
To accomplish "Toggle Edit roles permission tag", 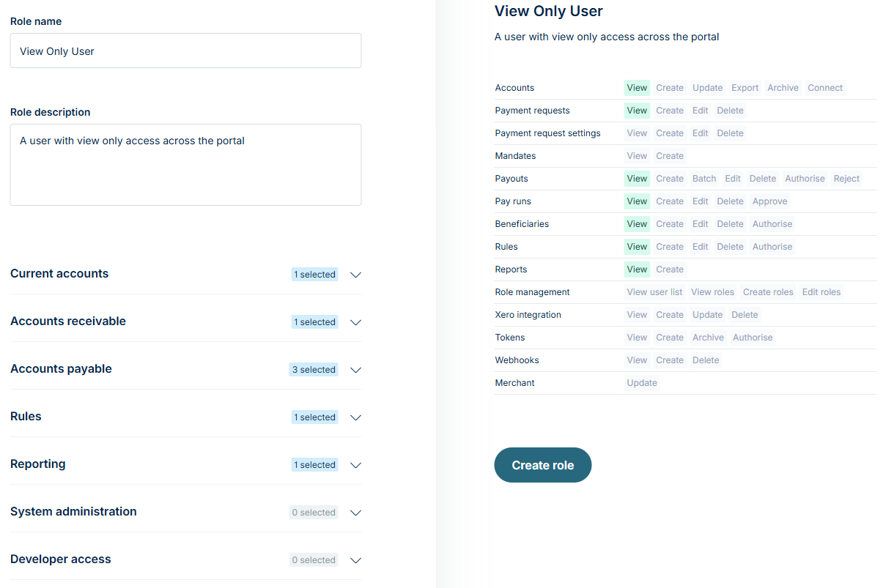I will tap(821, 292).
